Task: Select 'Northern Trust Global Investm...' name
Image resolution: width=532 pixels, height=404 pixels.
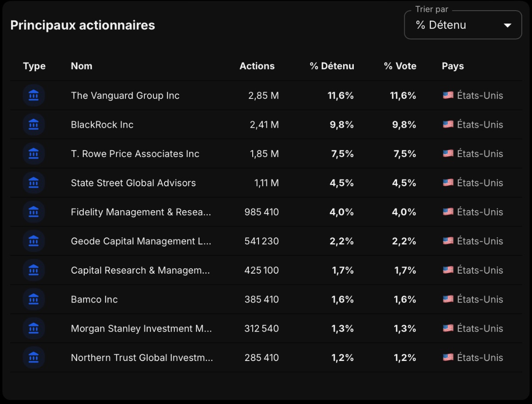Action: 142,357
